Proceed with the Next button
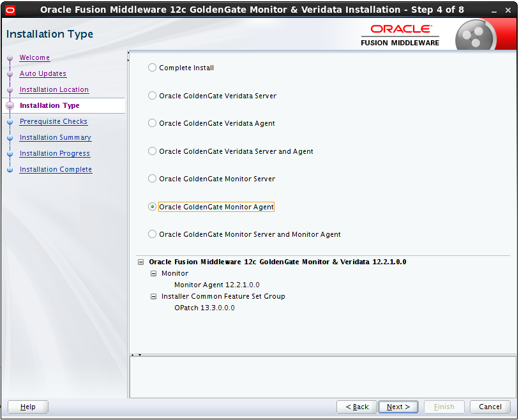 coord(398,407)
